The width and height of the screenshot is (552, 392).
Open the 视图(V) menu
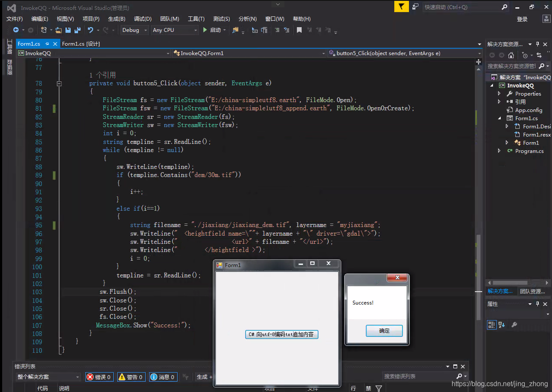[65, 19]
